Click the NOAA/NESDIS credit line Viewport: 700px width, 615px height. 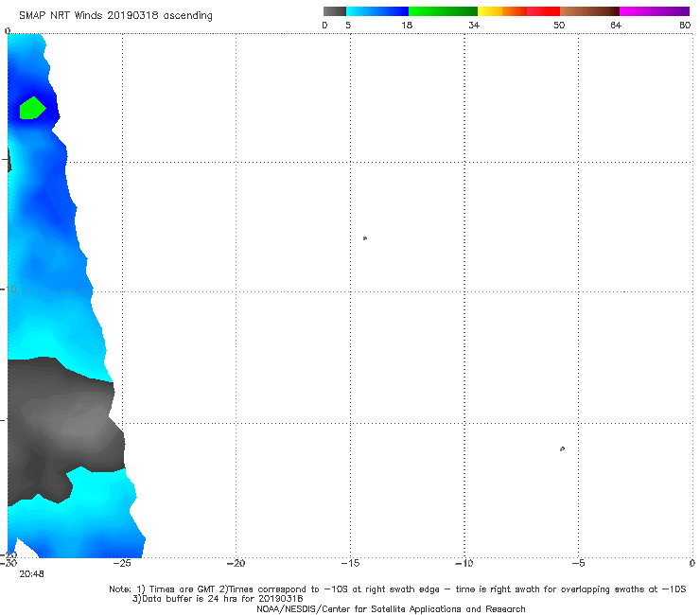click(391, 608)
